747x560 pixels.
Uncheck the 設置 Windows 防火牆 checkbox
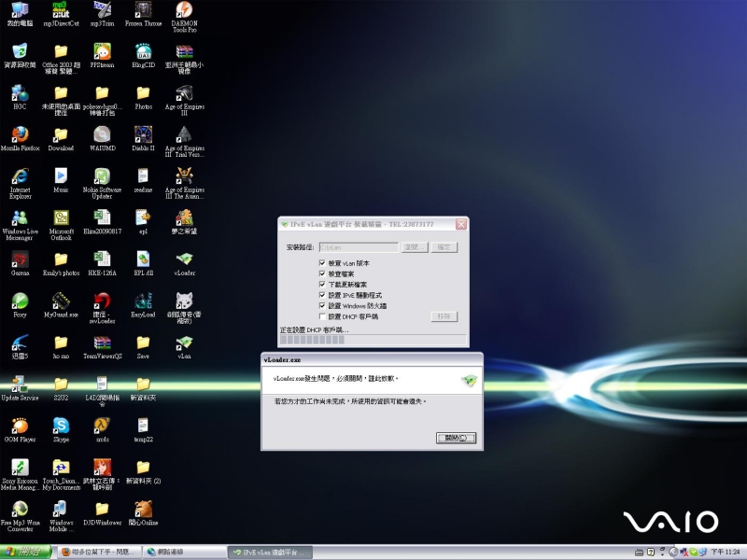click(323, 306)
